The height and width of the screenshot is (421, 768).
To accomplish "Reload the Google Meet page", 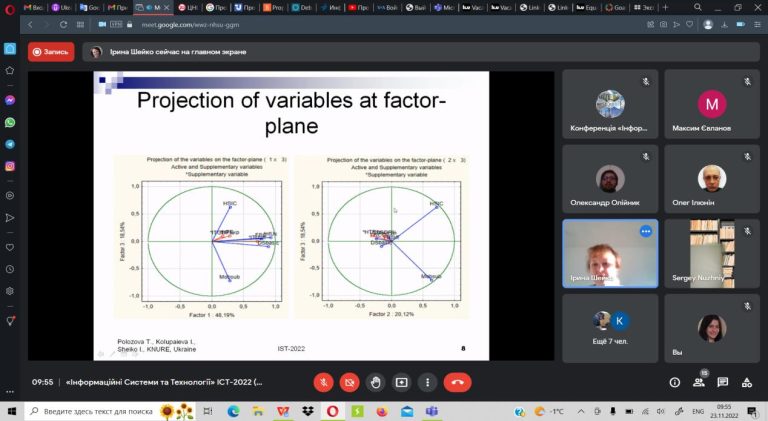I will (63, 24).
